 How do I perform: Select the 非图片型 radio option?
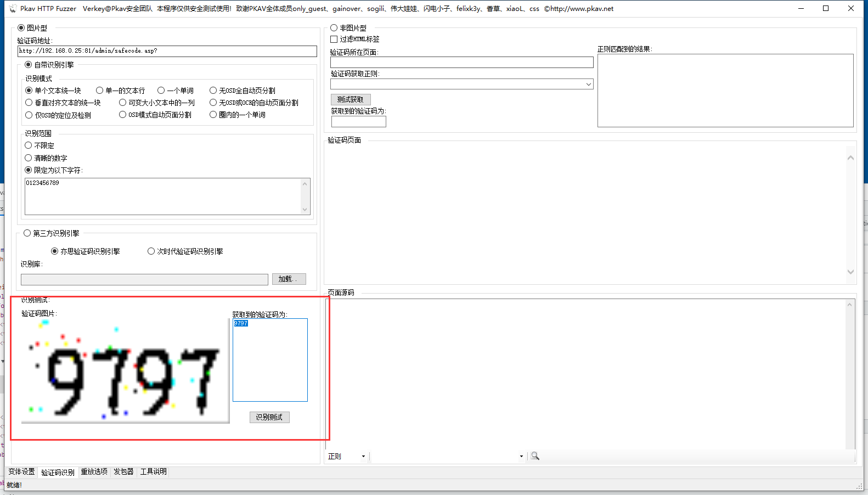point(334,28)
